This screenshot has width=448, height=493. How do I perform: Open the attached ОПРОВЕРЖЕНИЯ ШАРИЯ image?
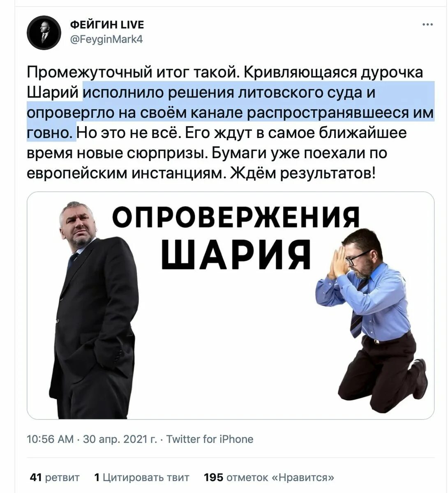tap(230, 305)
